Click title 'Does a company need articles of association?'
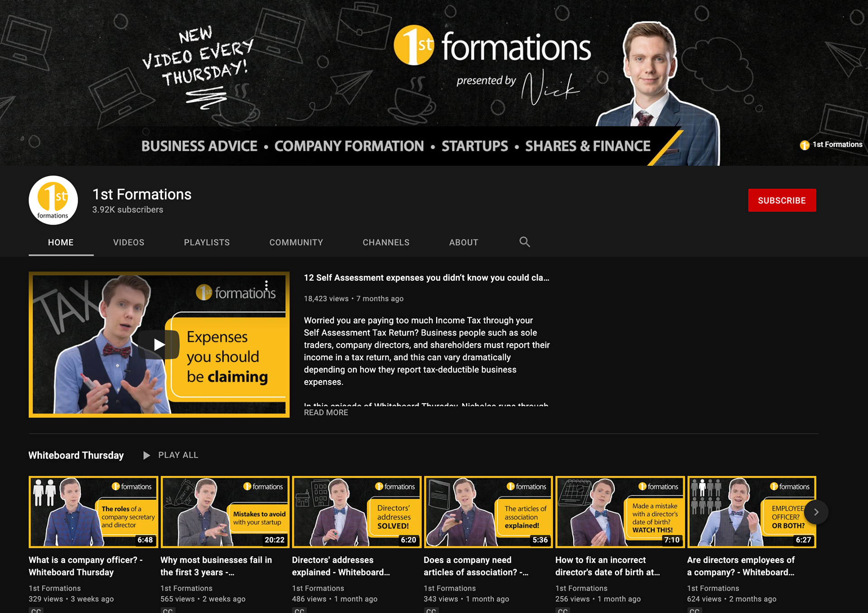Image resolution: width=868 pixels, height=613 pixels. point(476,566)
